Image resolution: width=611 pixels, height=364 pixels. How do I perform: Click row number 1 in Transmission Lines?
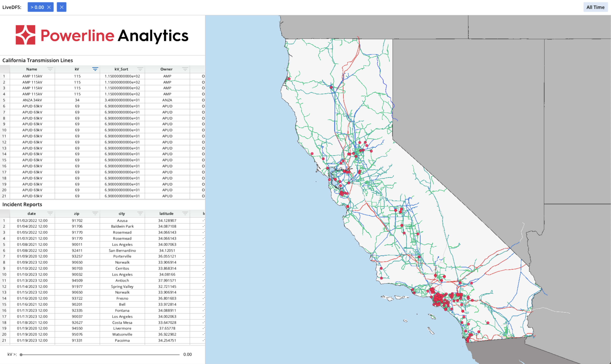tap(4, 76)
